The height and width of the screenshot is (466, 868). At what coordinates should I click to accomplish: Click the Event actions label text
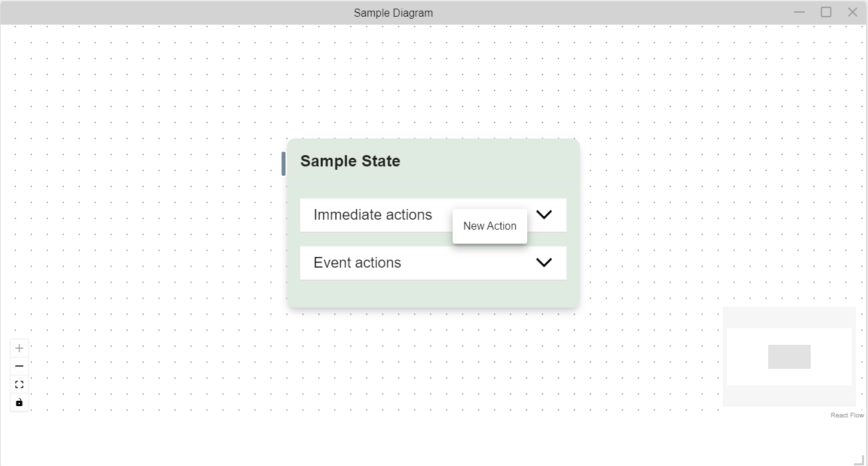[x=357, y=263]
